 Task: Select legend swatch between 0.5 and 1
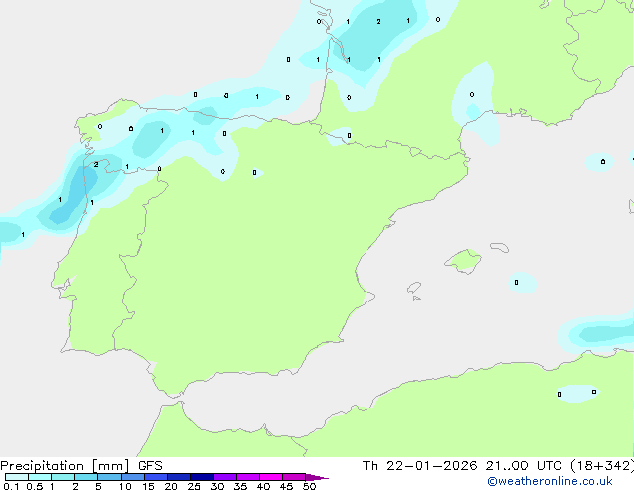(40, 477)
